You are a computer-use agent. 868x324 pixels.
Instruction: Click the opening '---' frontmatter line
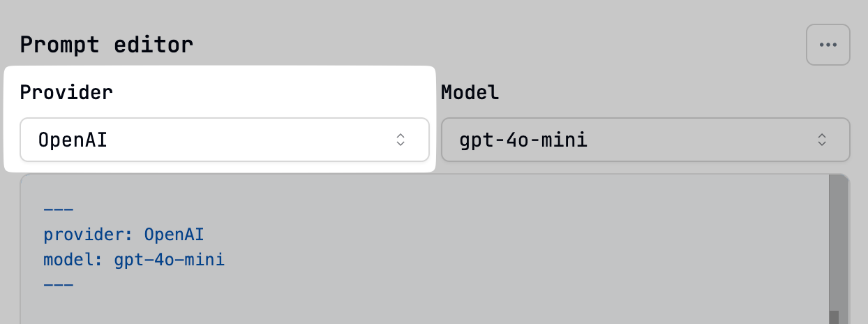(59, 209)
